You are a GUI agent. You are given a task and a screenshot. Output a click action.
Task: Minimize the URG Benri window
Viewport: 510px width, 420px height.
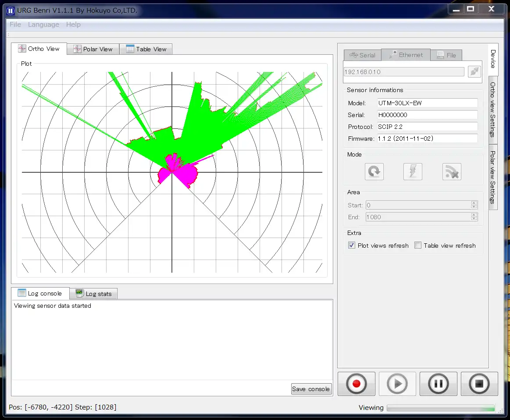point(456,9)
